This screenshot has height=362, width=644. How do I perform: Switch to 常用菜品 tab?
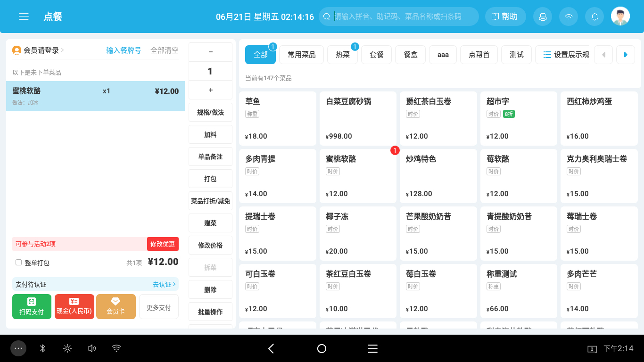302,55
